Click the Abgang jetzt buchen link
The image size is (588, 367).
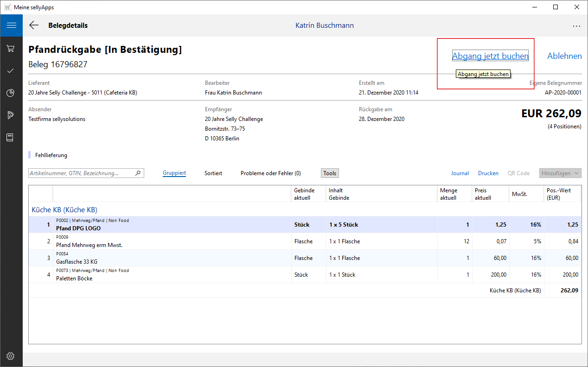(x=490, y=56)
